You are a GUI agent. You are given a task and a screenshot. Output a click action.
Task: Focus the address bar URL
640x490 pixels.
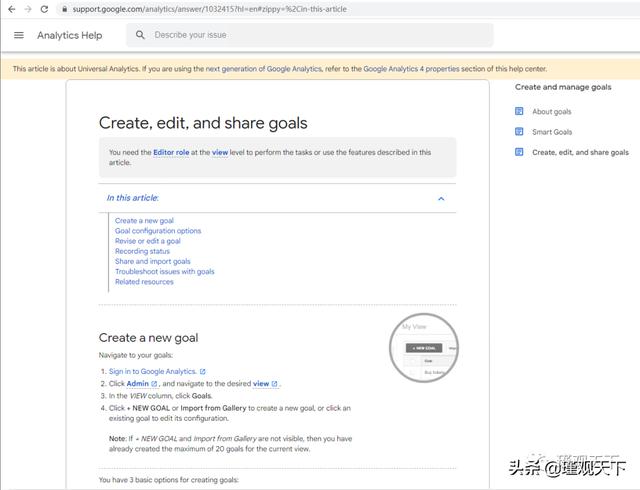tap(209, 9)
